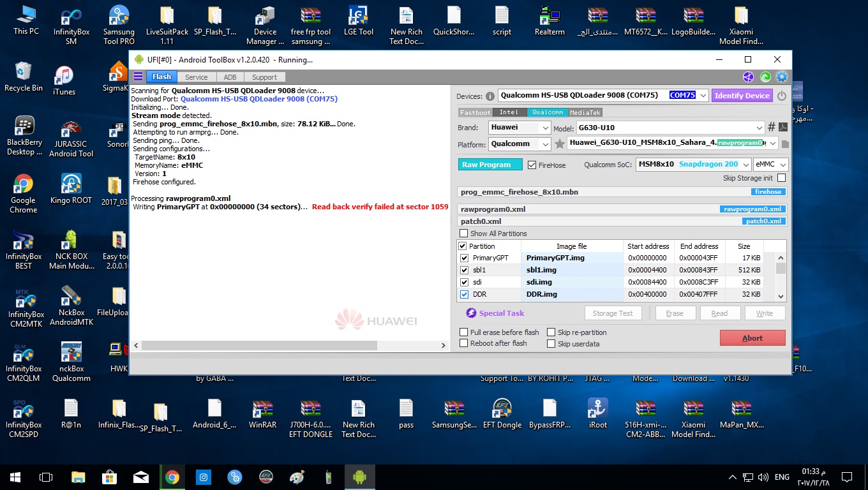This screenshot has height=490, width=868.
Task: Open the Qualcomm SoC dropdown MSM8x10
Action: [x=745, y=165]
